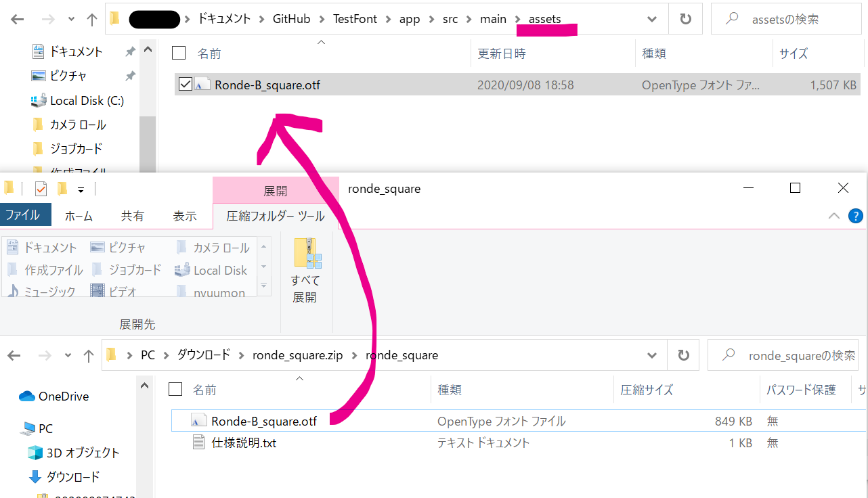Click ダウンロード in ronde_square breadcrumb
Screen dimensions: 868x498
point(204,355)
